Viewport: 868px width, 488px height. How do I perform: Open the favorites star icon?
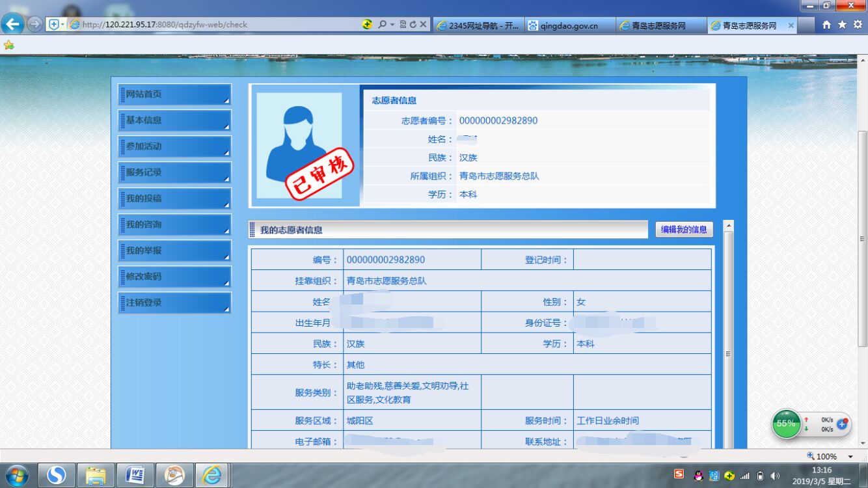842,25
